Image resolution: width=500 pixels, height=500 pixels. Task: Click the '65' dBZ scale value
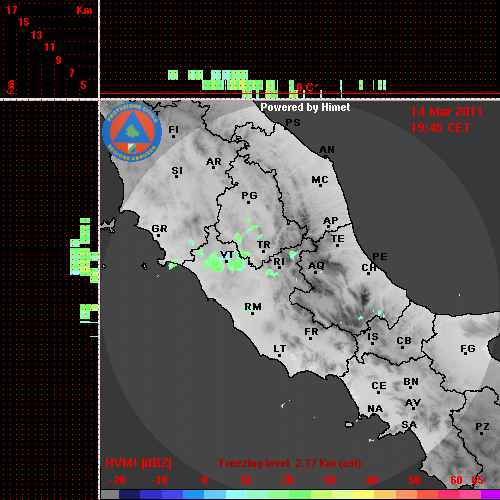[x=477, y=480]
